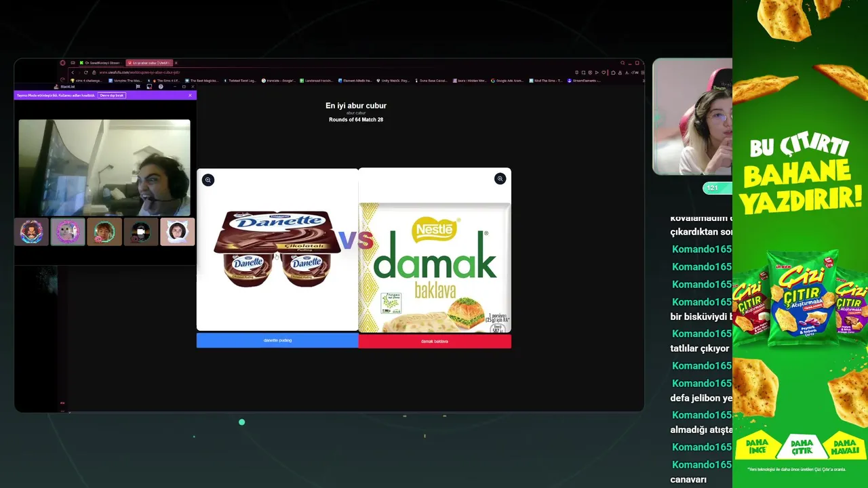The height and width of the screenshot is (488, 868).
Task: Open 'The Best Magicka' bookmark
Action: (201, 81)
